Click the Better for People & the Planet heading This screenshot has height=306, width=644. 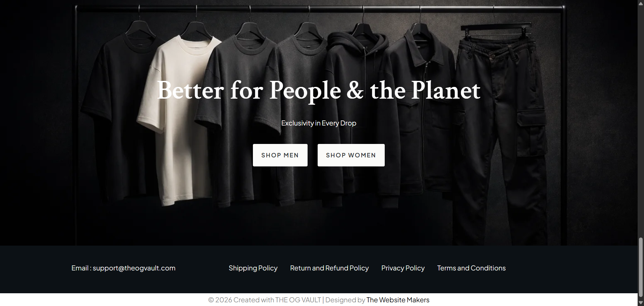pos(319,90)
